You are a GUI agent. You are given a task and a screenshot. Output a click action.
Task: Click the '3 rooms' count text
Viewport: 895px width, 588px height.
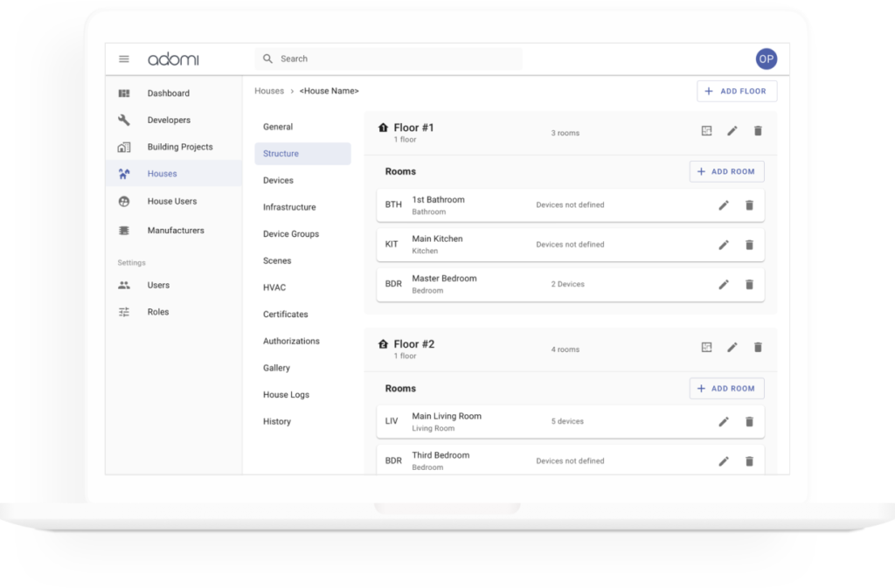565,133
